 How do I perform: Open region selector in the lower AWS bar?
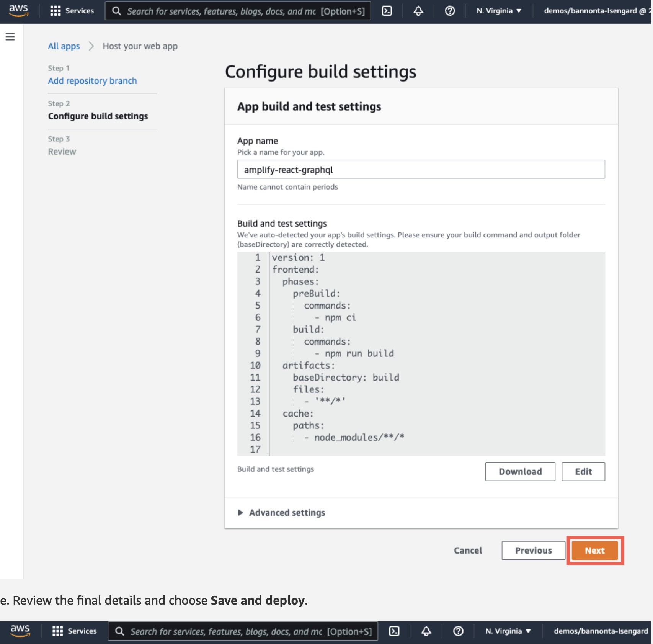tap(508, 631)
